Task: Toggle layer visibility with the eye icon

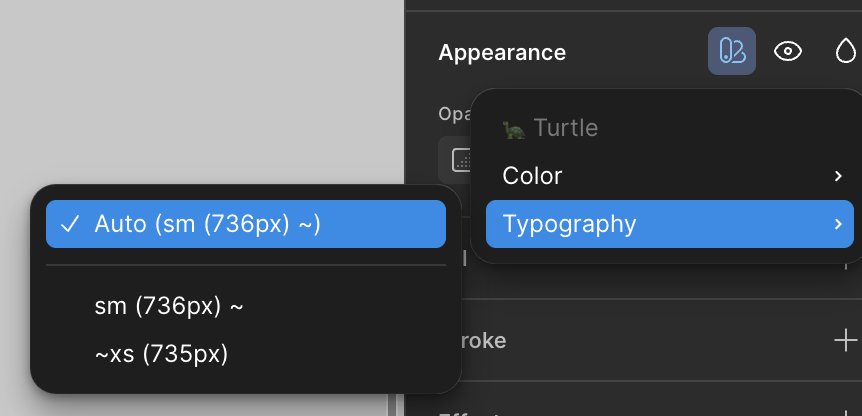Action: click(788, 51)
